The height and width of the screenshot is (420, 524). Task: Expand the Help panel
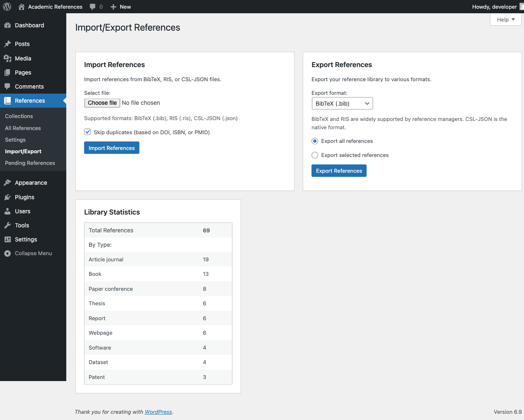coord(505,19)
